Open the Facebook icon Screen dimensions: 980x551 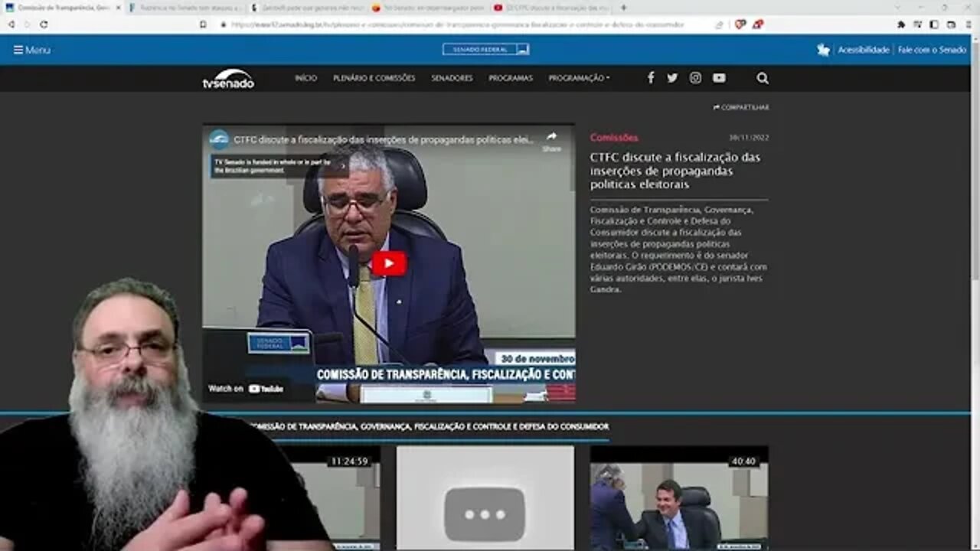coord(651,78)
